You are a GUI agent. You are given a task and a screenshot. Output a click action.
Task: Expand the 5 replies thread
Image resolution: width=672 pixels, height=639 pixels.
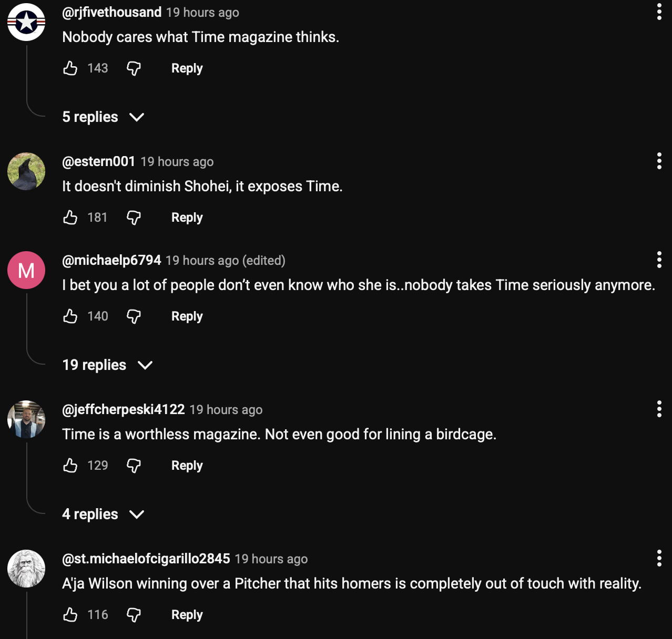point(103,117)
